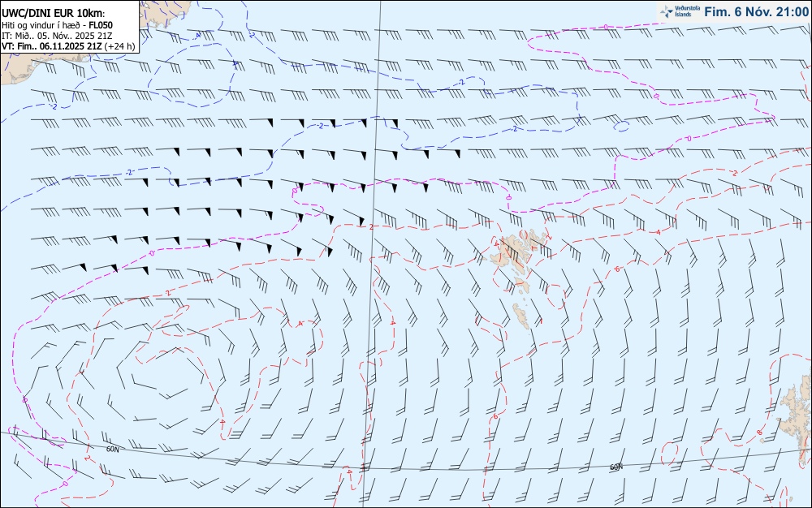Click the Veðurstofa Íslands logo
812x508 pixels.
680,11
